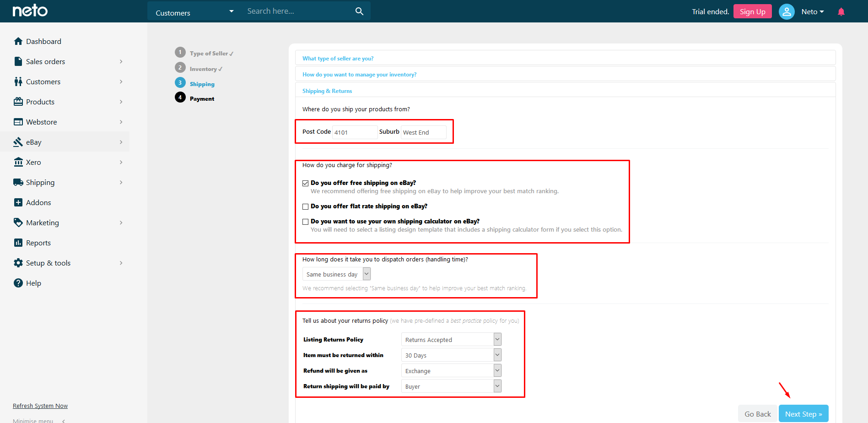Open the Listing Returns Policy dropdown

tap(451, 339)
